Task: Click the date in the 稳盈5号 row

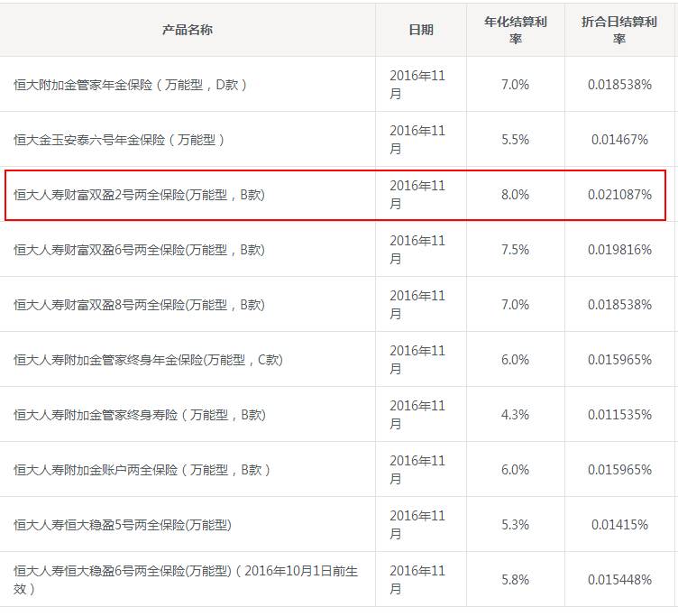Action: (x=417, y=524)
